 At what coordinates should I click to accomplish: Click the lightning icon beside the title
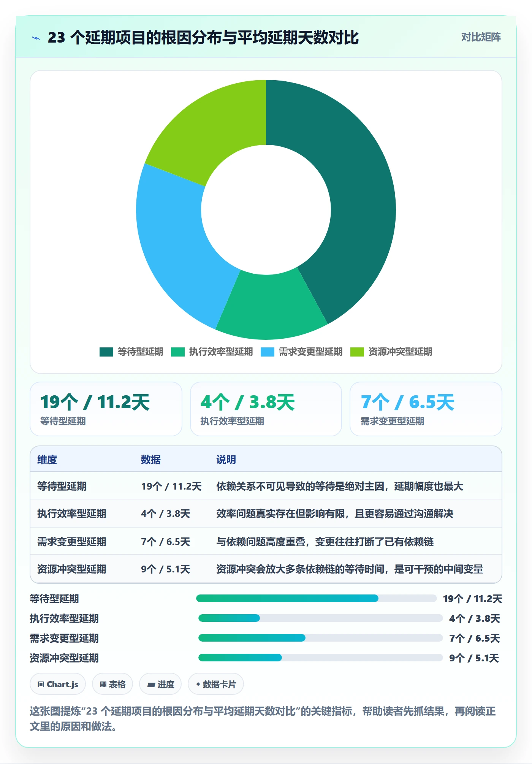pyautogui.click(x=36, y=38)
